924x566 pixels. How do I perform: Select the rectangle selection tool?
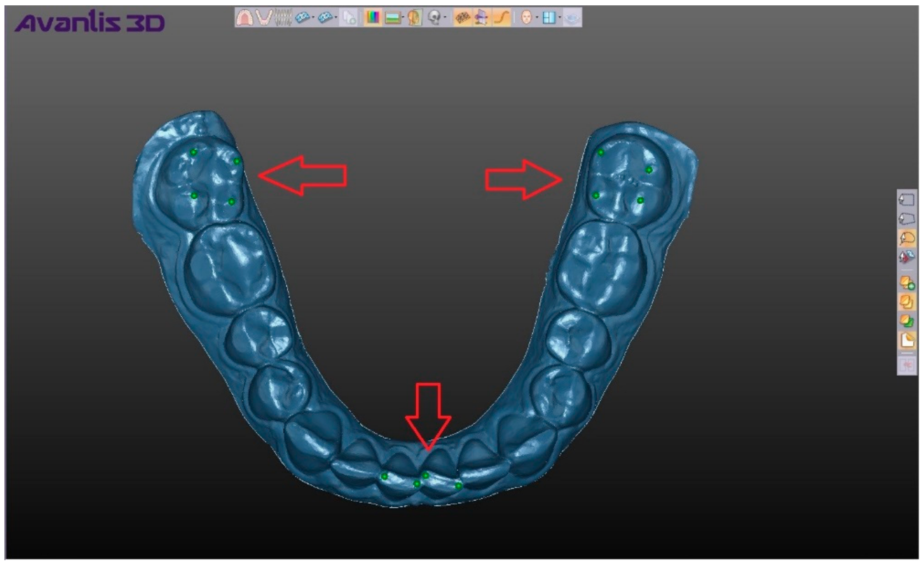click(907, 199)
